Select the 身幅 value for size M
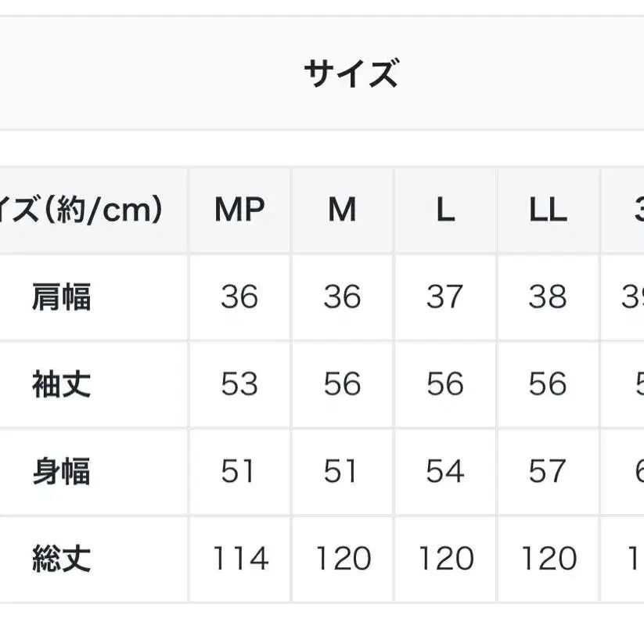 342,472
